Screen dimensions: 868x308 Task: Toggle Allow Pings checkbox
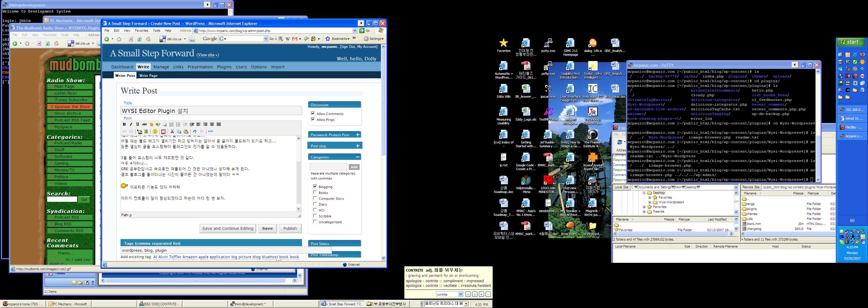313,119
